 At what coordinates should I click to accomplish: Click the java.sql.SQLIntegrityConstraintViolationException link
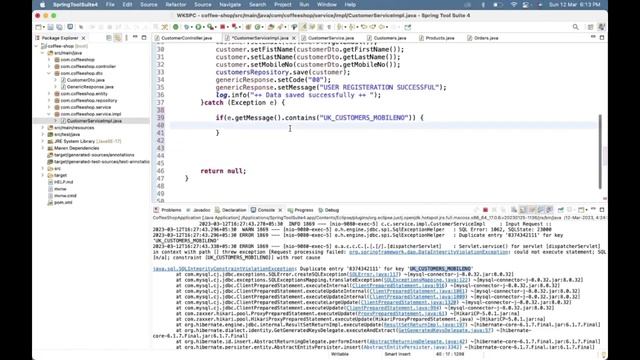pyautogui.click(x=224, y=269)
